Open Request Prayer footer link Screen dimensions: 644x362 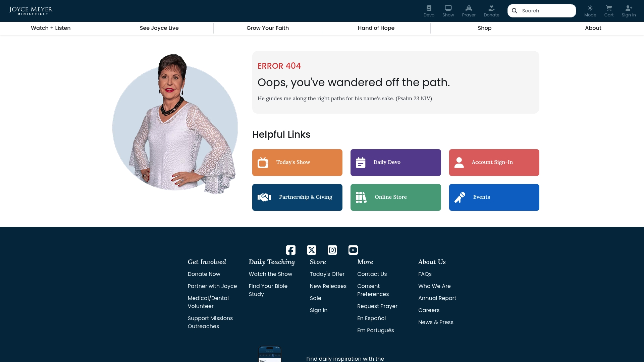click(377, 306)
